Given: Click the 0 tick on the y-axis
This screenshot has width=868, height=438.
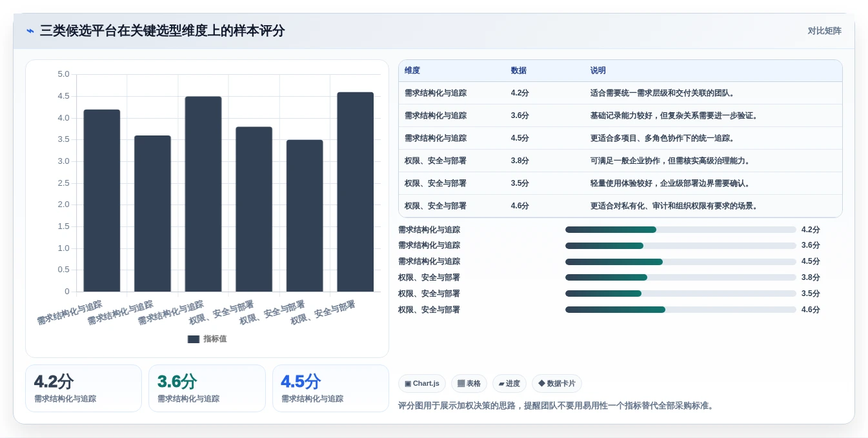Looking at the screenshot, I should [67, 292].
